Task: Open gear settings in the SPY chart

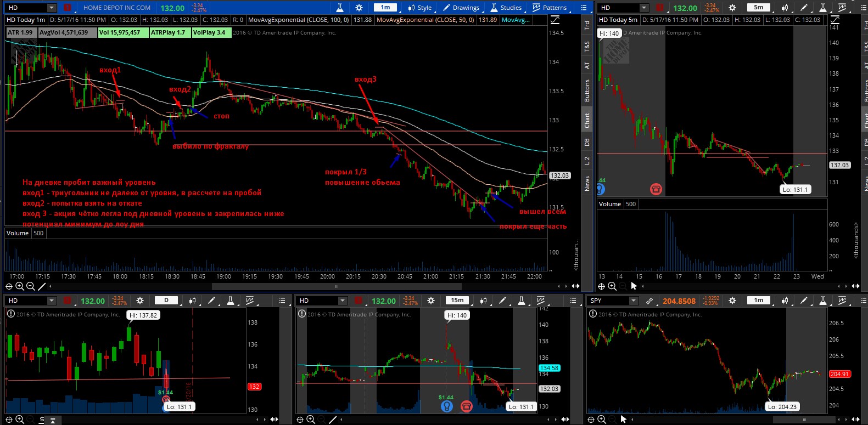Action: click(732, 301)
